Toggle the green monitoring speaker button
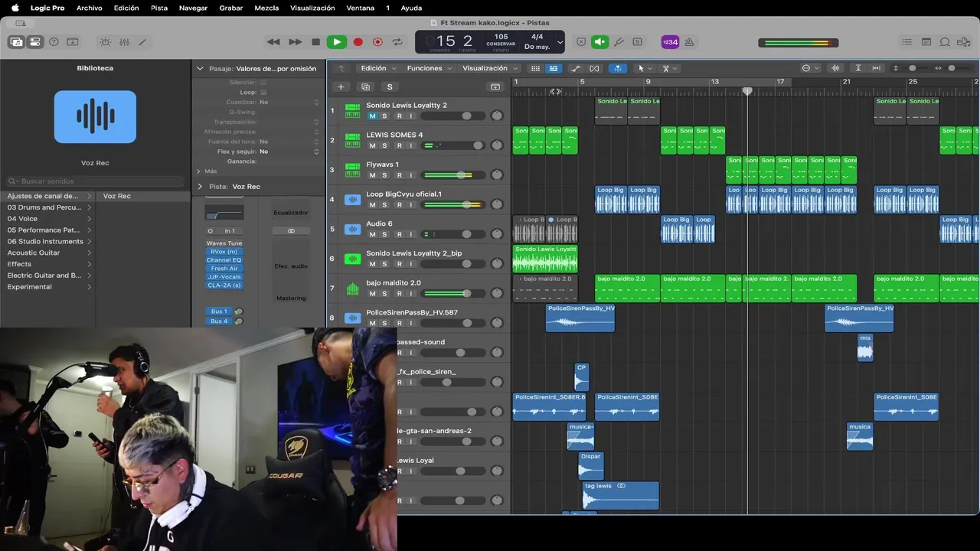Image resolution: width=980 pixels, height=551 pixels. pos(600,42)
